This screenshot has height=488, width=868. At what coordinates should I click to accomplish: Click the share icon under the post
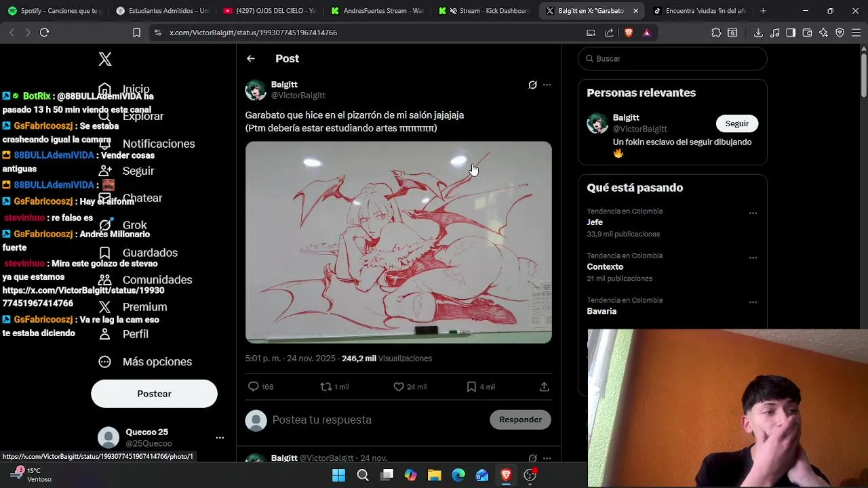coord(544,386)
